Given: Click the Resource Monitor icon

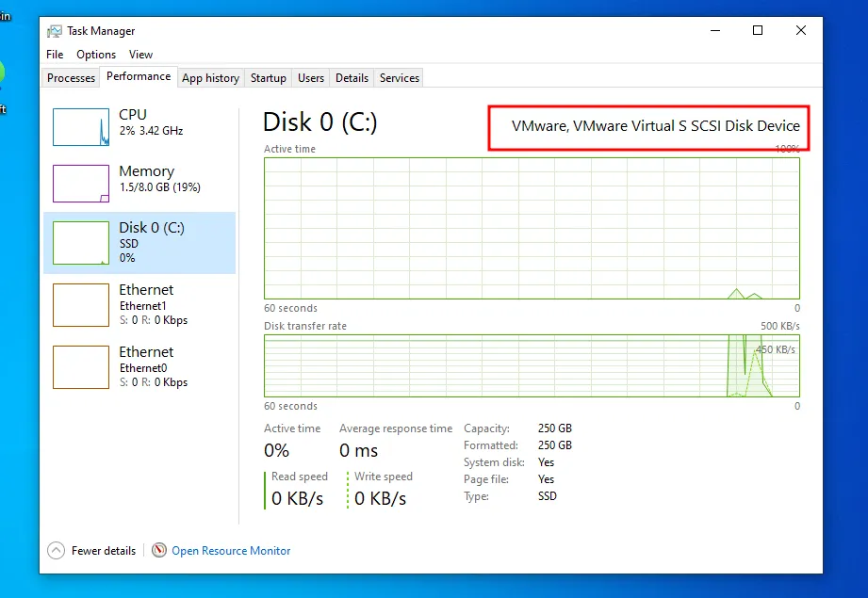Looking at the screenshot, I should pyautogui.click(x=159, y=551).
